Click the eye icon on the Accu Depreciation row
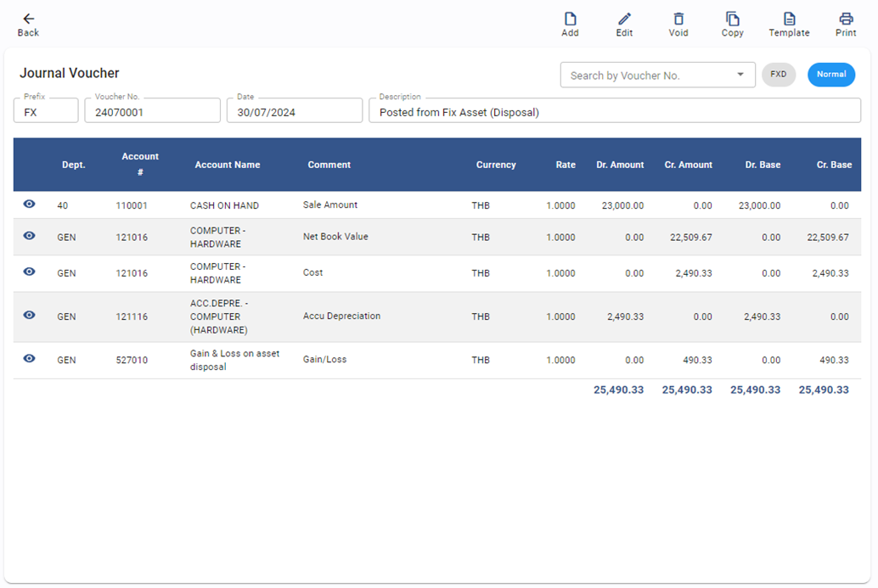 click(29, 315)
